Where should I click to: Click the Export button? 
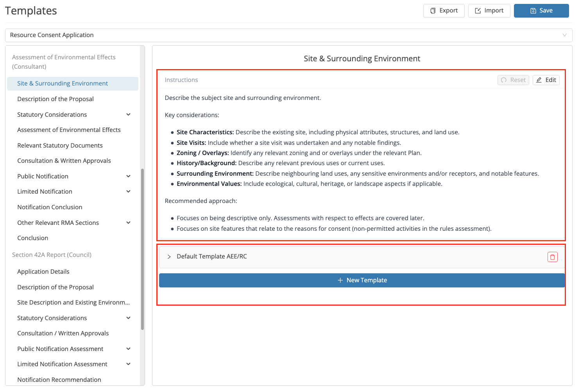pos(444,11)
